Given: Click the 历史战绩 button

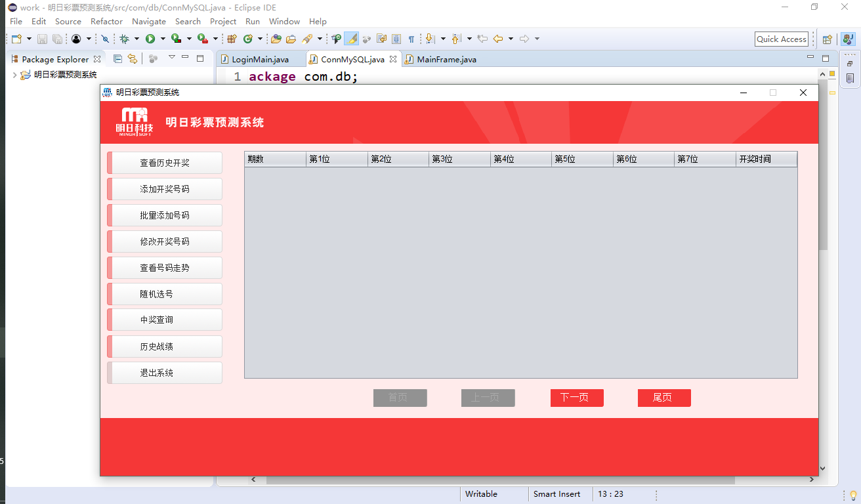Looking at the screenshot, I should point(165,346).
